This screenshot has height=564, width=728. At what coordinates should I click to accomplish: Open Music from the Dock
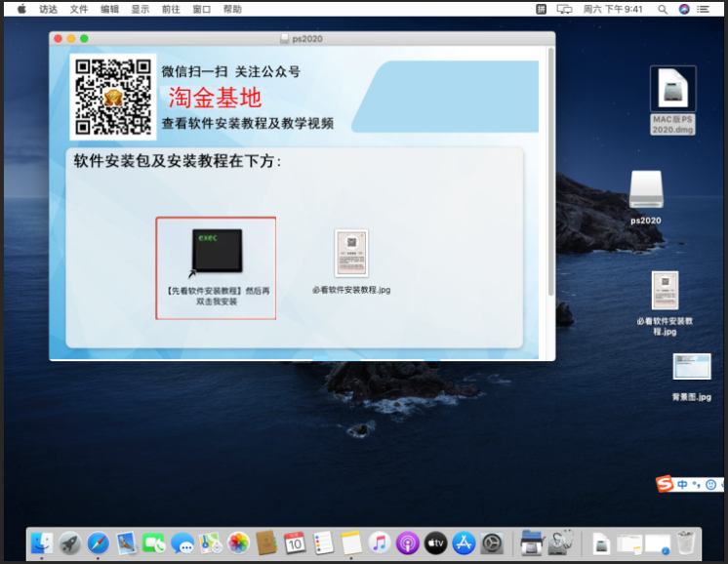click(x=380, y=543)
